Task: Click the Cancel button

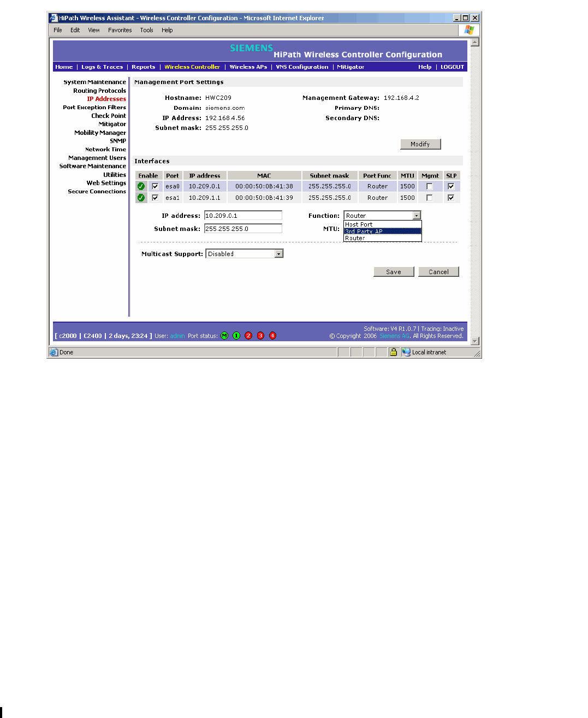Action: click(438, 272)
